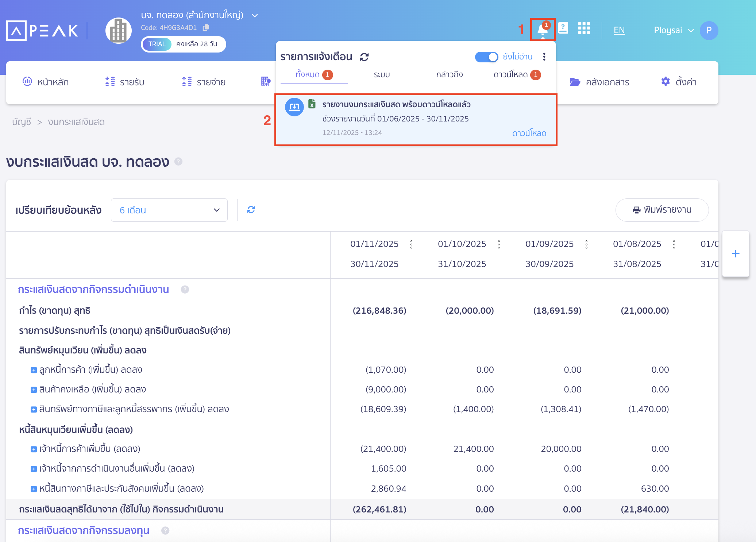This screenshot has width=756, height=542.
Task: Copy company code with copy icon
Action: coord(206,27)
